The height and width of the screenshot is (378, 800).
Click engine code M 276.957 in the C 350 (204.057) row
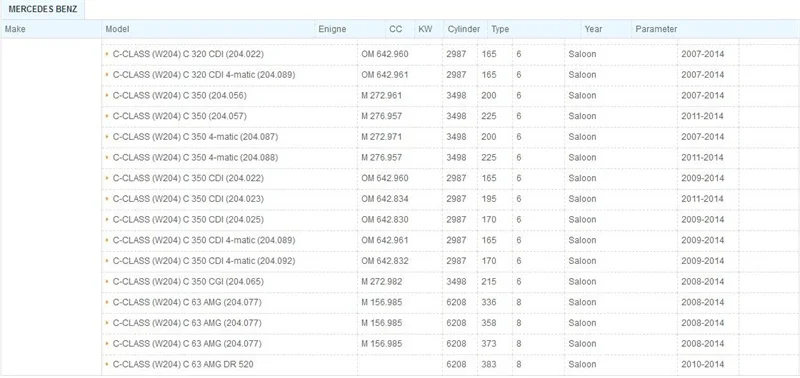(382, 116)
